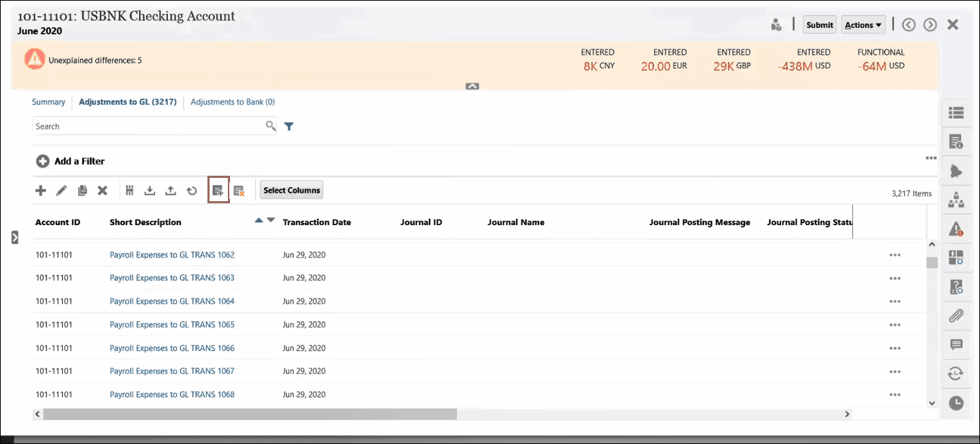
Task: Click the create journal icon in toolbar
Action: click(219, 191)
